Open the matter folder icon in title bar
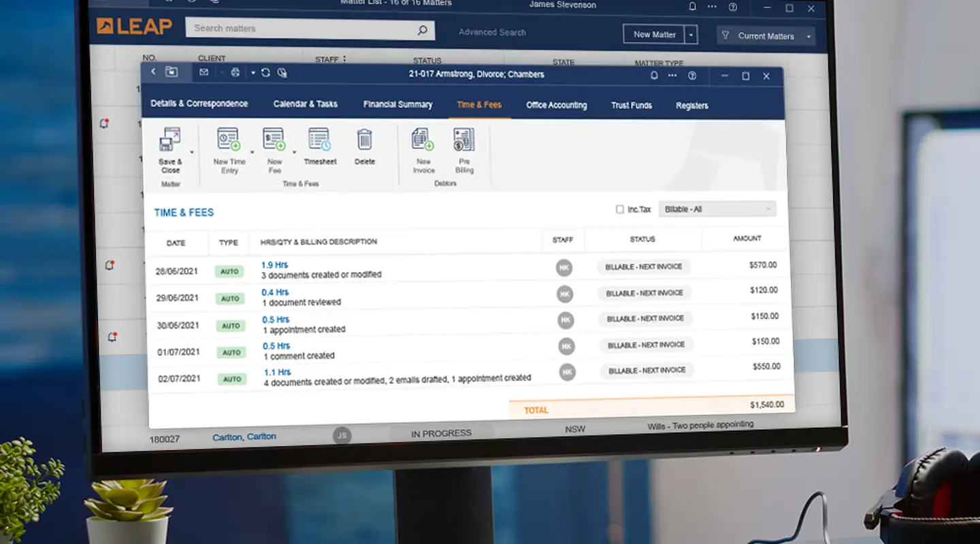Viewport: 980px width, 544px height. [x=171, y=71]
